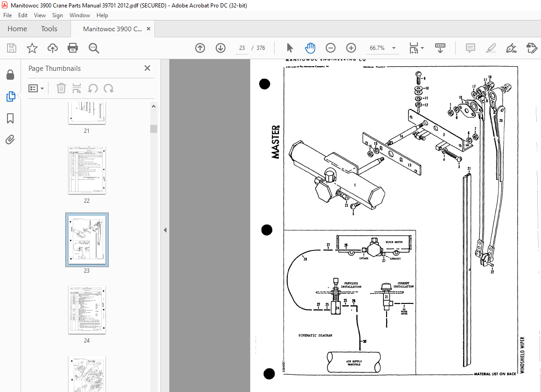Zoom out with minus button
This screenshot has width=541, height=392.
coord(331,48)
